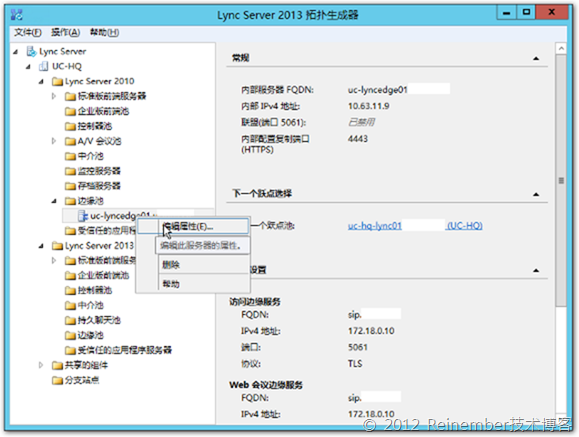This screenshot has width=579, height=437.
Task: Click the 访问边缘服务 heading
Action: (x=255, y=302)
